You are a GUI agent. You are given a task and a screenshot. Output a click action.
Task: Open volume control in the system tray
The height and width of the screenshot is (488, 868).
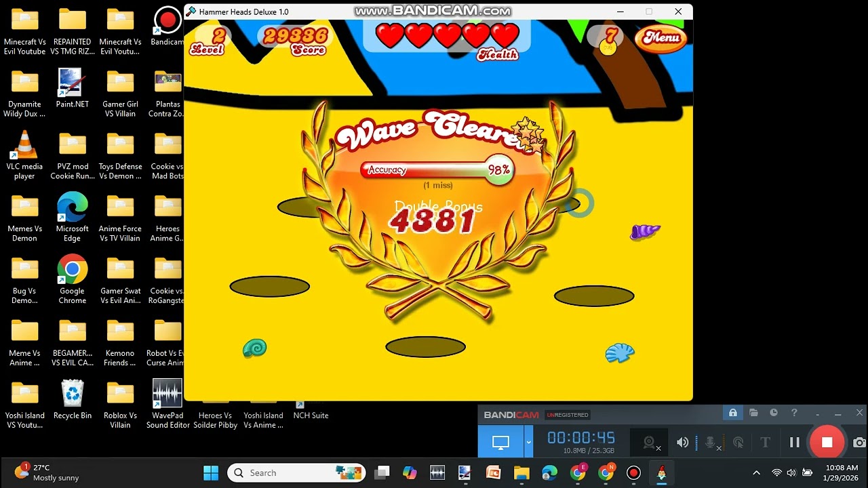pos(791,472)
